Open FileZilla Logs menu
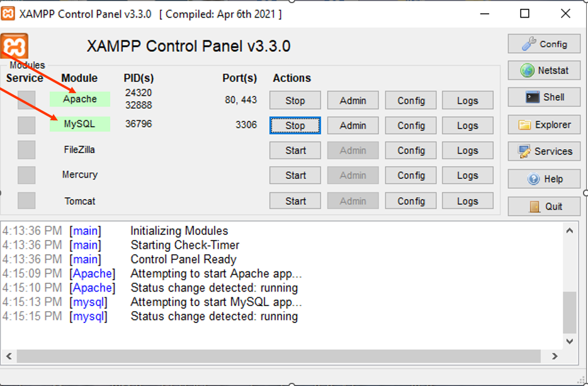588x386 pixels. tap(468, 150)
